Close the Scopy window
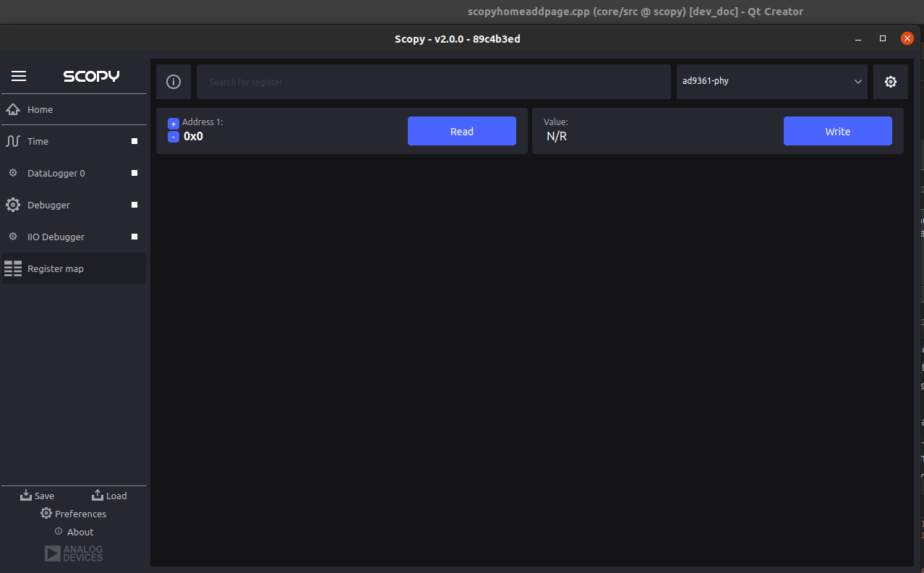Viewport: 924px width, 573px height. tap(907, 38)
